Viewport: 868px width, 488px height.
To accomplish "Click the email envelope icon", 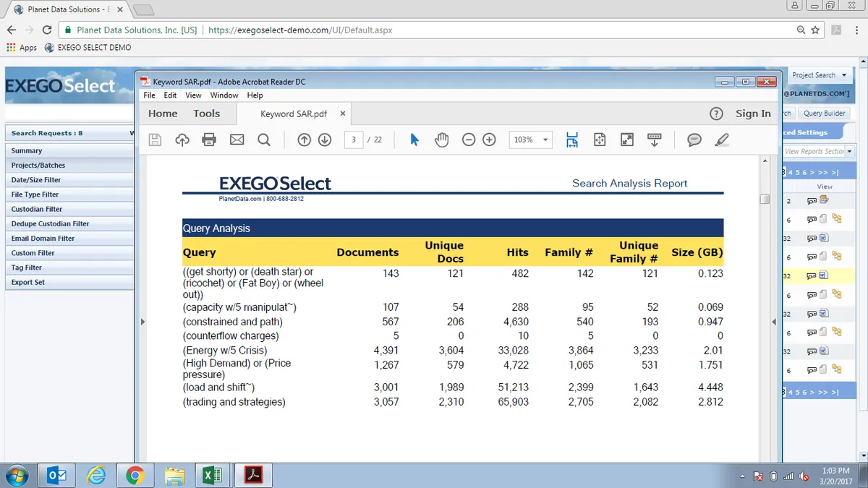I will point(237,140).
